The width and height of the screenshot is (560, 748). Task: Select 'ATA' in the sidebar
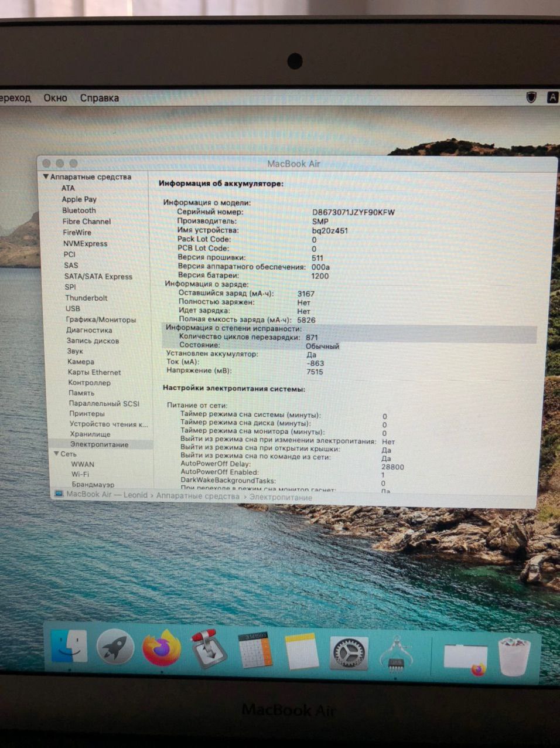(68, 188)
